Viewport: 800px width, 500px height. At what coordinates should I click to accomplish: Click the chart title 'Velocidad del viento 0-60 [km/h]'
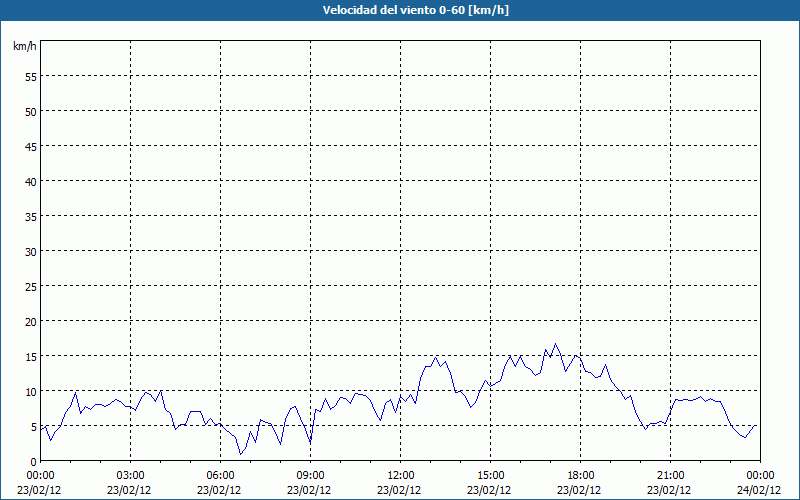[x=416, y=10]
